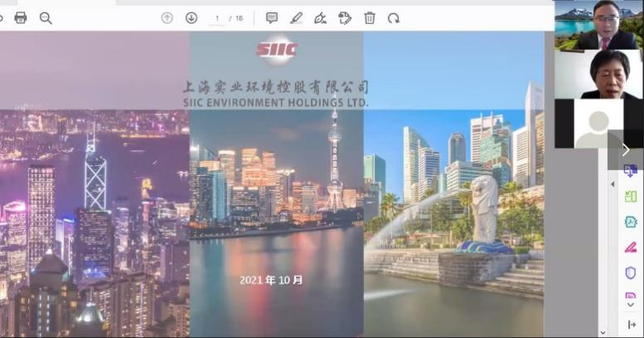Screen dimensions: 644x338
Task: Click the zoom out magnifier icon
Action: 46,18
